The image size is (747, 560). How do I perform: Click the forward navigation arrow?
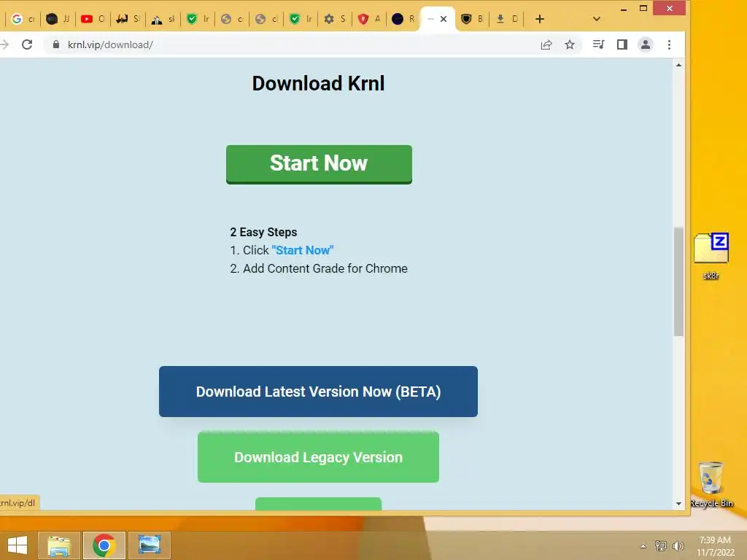click(x=5, y=44)
